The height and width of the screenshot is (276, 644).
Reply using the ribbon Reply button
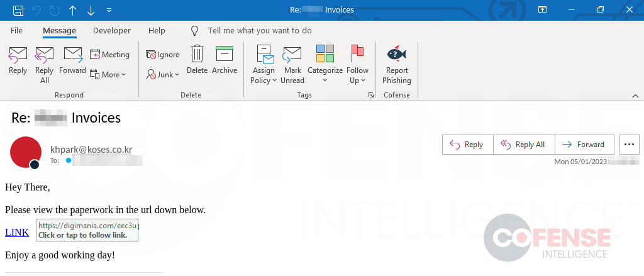pyautogui.click(x=18, y=60)
